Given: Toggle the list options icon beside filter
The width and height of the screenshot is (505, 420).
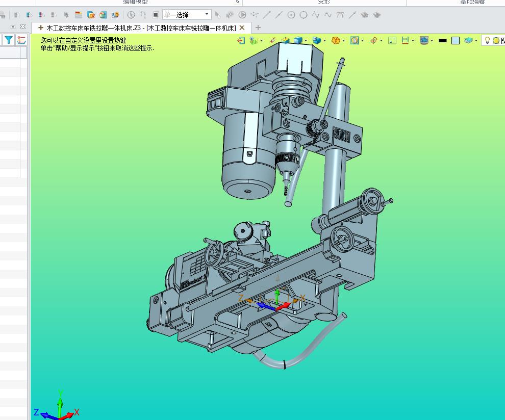Looking at the screenshot, I should coord(21,40).
